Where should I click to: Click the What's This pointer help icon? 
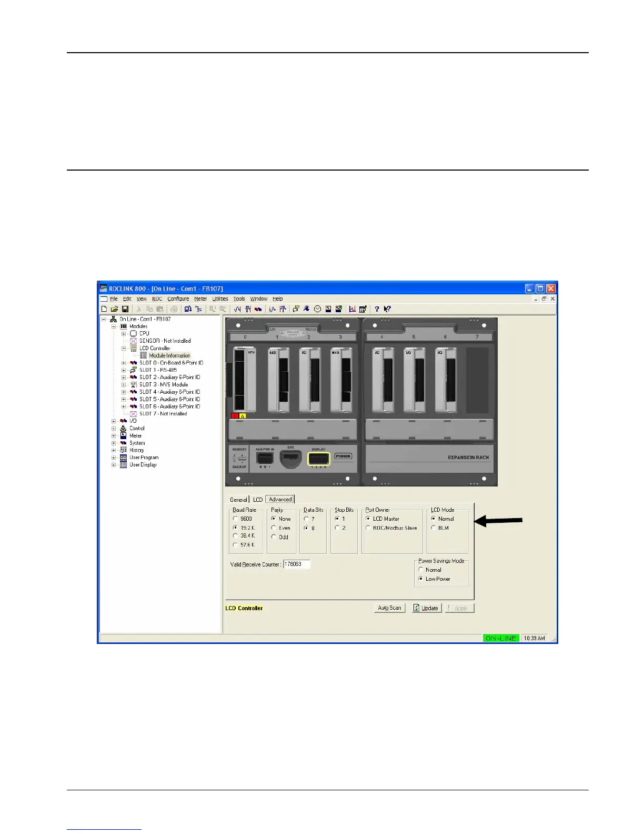tap(387, 309)
